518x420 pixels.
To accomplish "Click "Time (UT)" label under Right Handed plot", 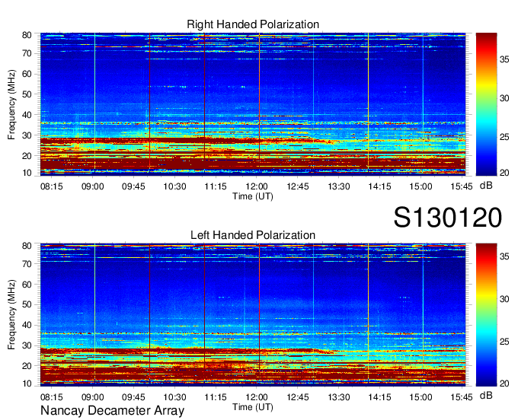I will click(253, 196).
